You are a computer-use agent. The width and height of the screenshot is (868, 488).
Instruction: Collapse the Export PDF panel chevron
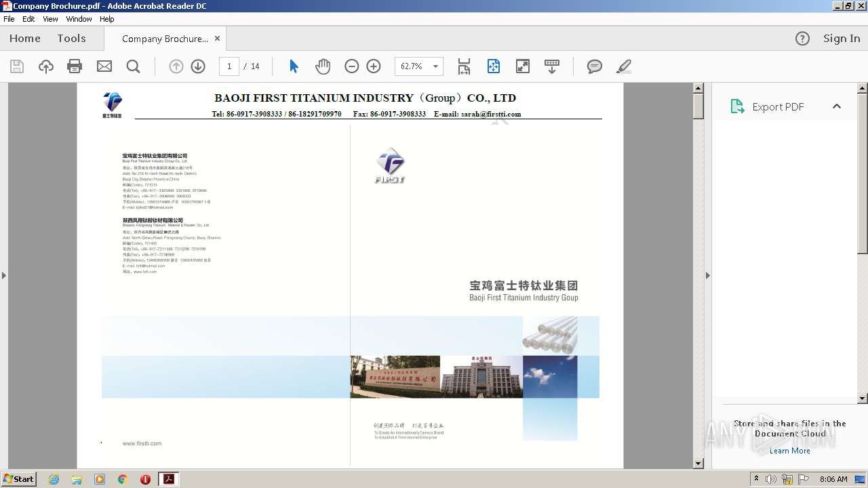[x=837, y=106]
